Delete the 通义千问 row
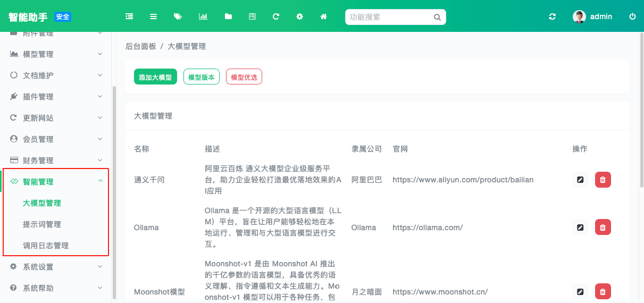 coord(603,180)
